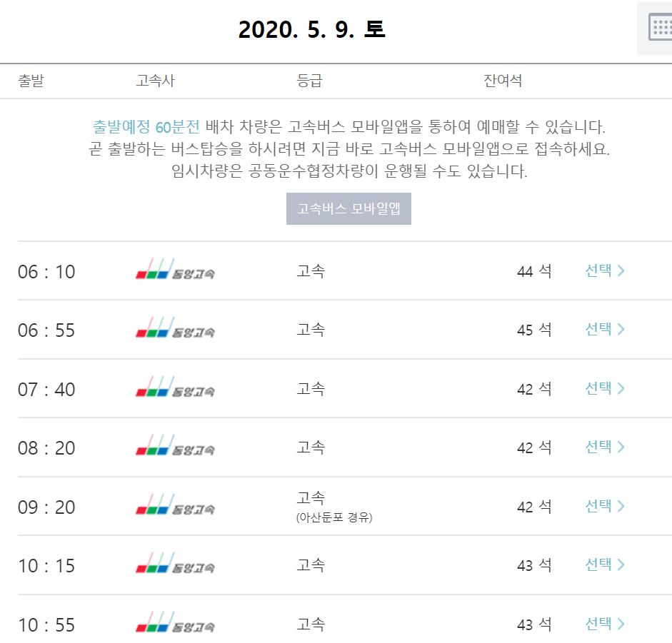
Task: Click Dongyang Express logo for 06:10 bus
Action: coord(175,269)
